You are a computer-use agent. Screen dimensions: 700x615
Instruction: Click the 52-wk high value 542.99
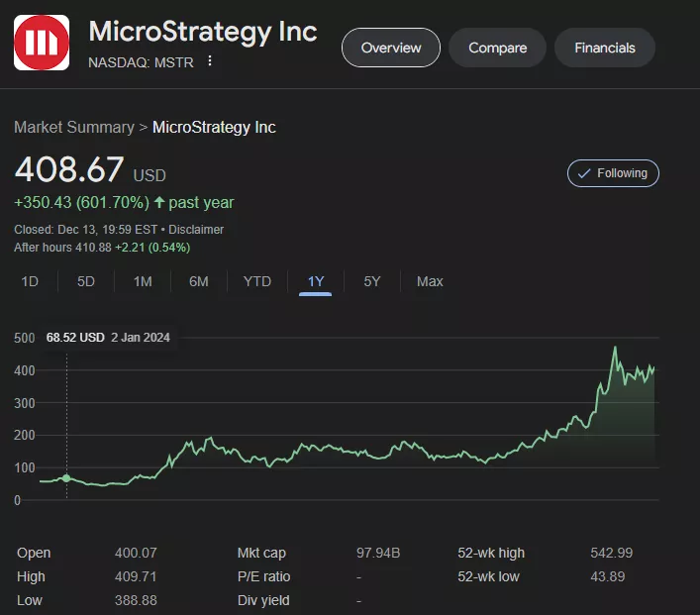pos(612,553)
